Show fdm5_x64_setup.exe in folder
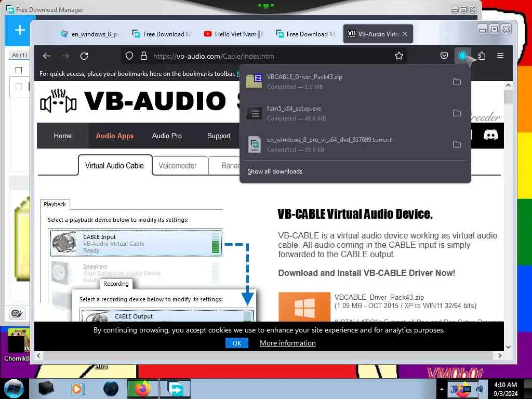Image resolution: width=532 pixels, height=399 pixels. (x=457, y=113)
